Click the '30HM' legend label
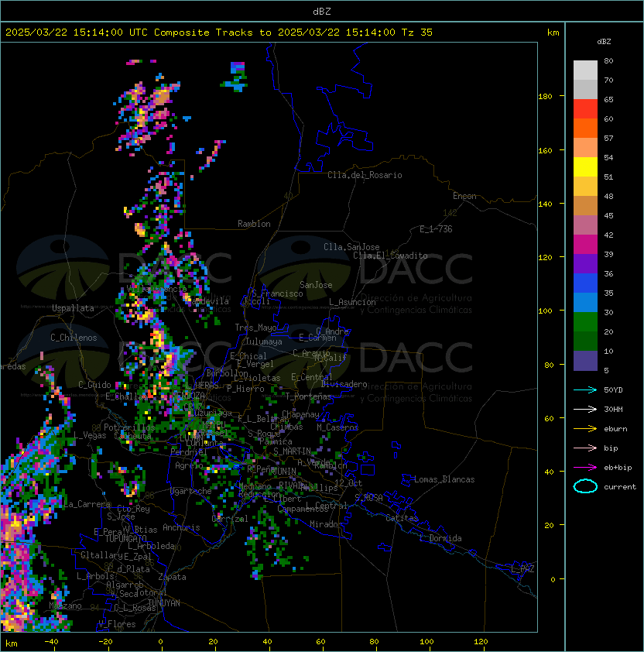644x652 pixels. pos(613,409)
